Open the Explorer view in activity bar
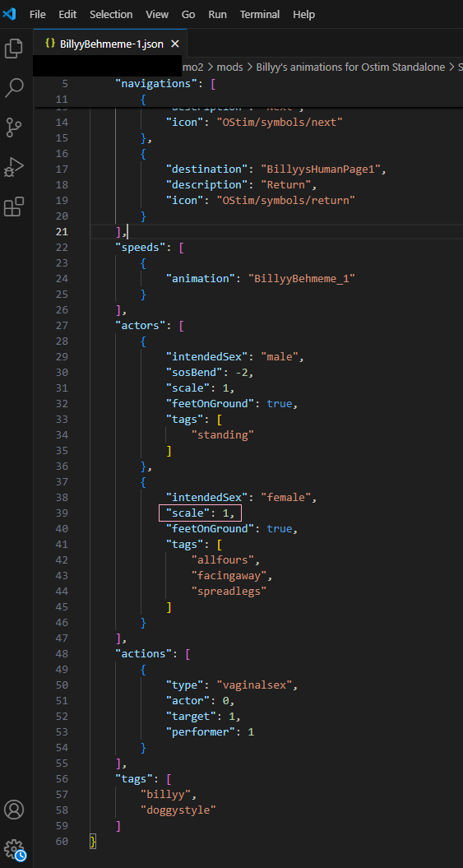This screenshot has width=463, height=868. pos(14,49)
